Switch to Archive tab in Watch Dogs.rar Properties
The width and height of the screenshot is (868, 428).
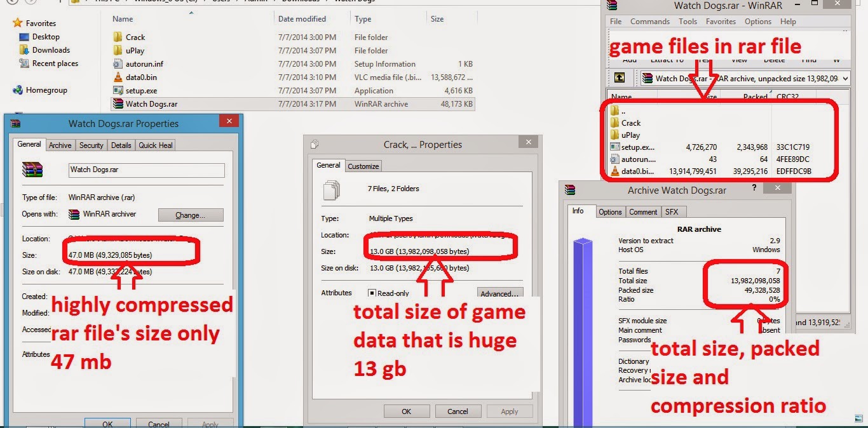pyautogui.click(x=60, y=145)
